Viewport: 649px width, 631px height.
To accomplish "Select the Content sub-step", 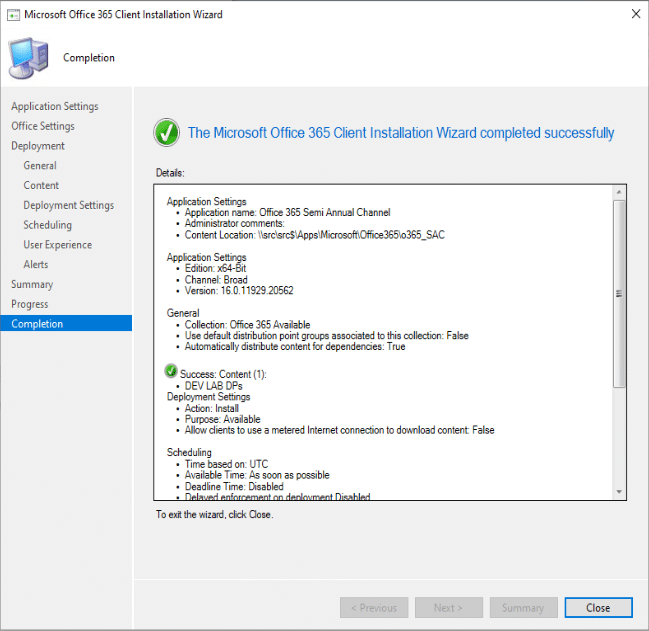I will (41, 185).
